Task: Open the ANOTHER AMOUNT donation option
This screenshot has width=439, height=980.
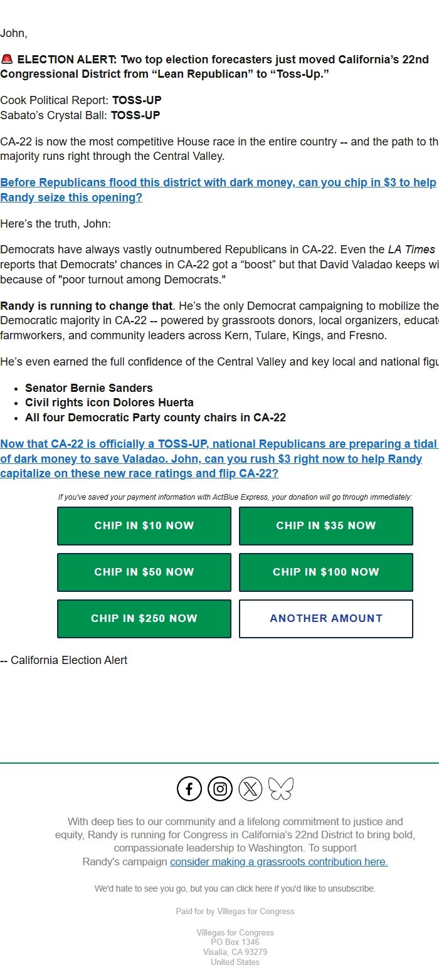Action: [325, 618]
